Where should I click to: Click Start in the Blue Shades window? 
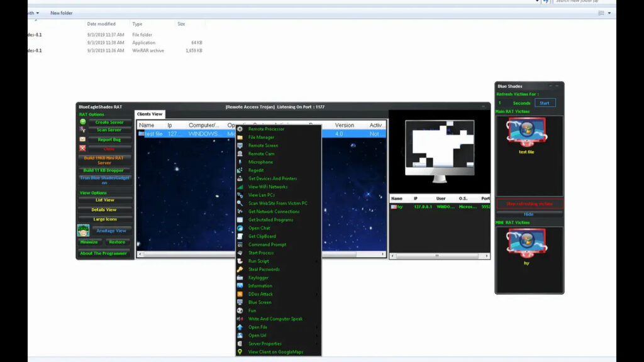click(545, 103)
